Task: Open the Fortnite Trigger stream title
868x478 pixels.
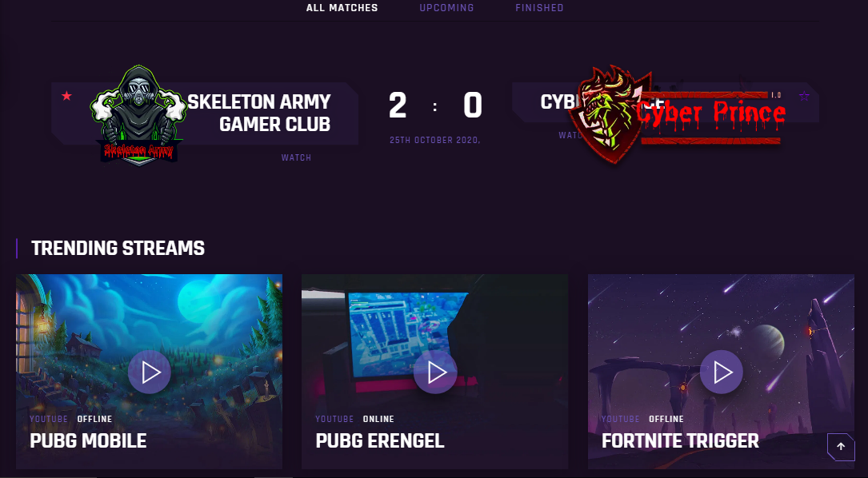Action: (680, 441)
